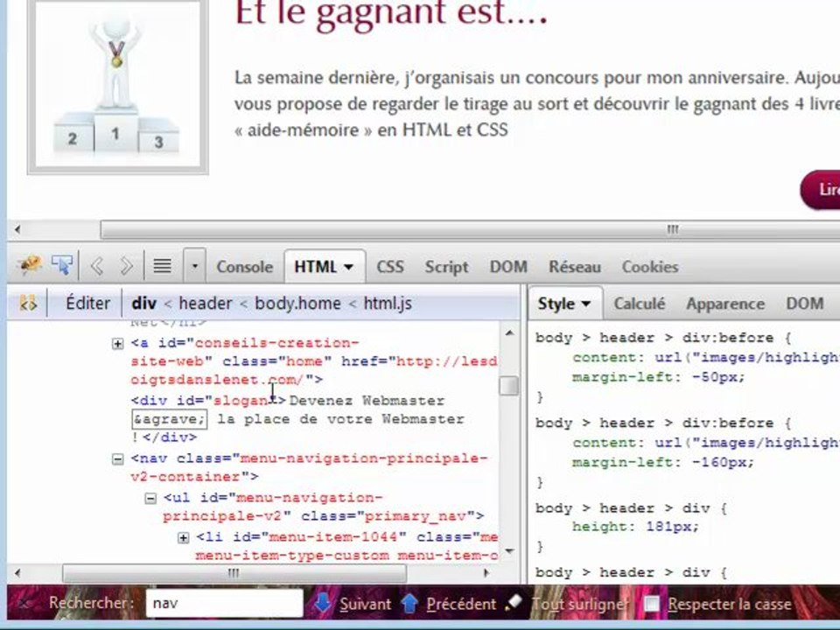Click the HTML panel vertical scrollbar thumb
The height and width of the screenshot is (630, 840).
click(509, 386)
